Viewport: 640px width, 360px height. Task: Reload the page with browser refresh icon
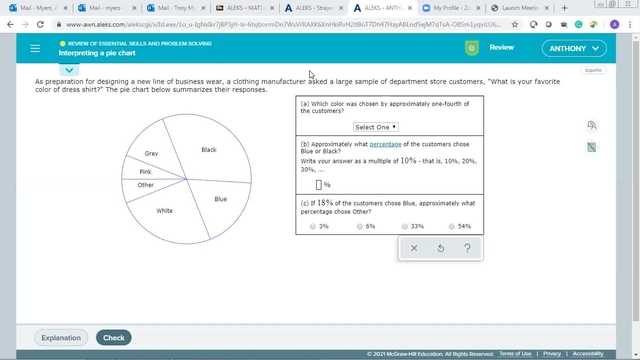pos(40,24)
